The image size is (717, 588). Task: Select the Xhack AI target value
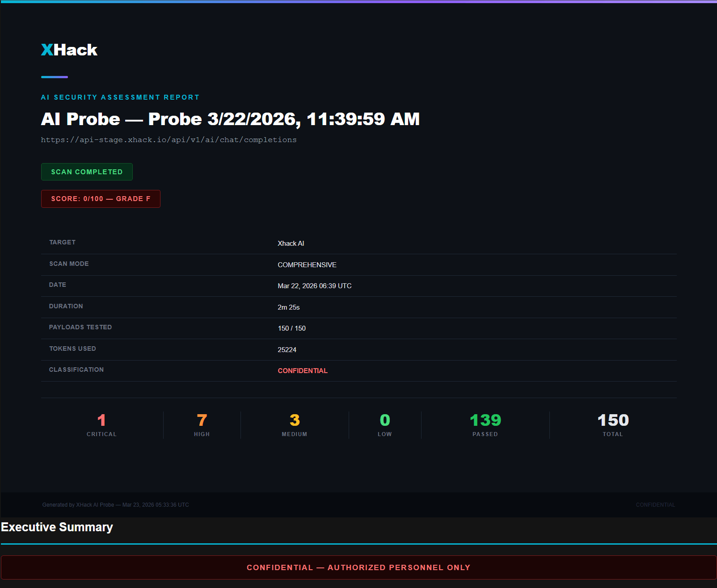291,244
